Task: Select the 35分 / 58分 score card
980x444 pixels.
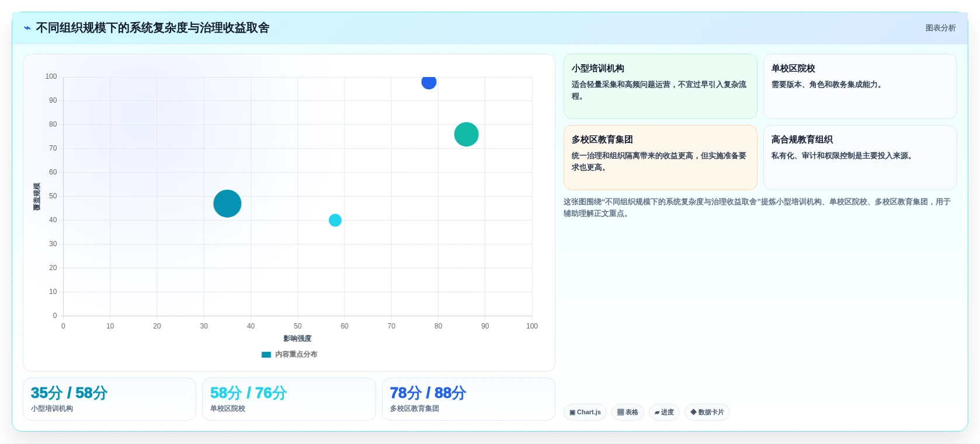Action: [109, 399]
